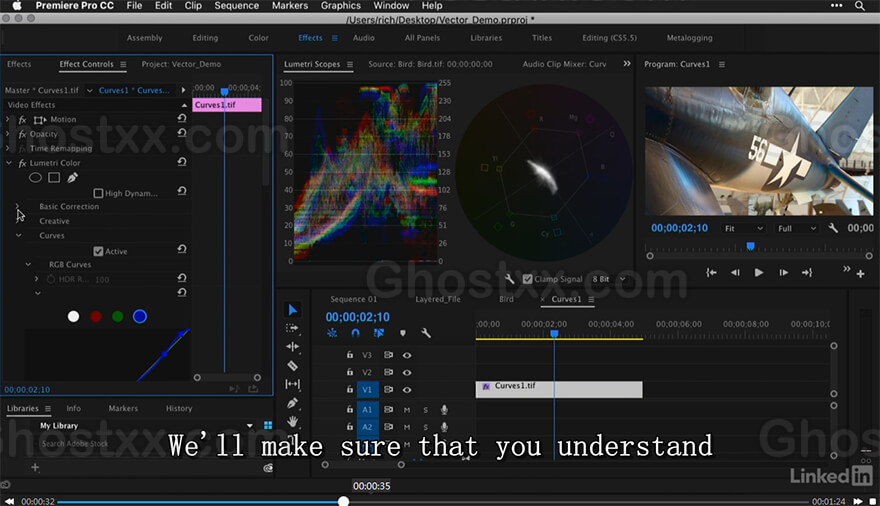Select the Razor tool

pos(292,366)
